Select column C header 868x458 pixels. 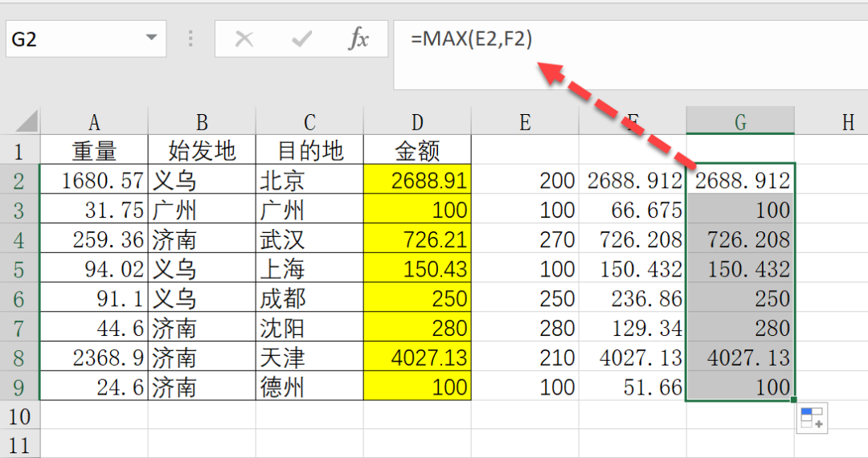click(x=309, y=121)
